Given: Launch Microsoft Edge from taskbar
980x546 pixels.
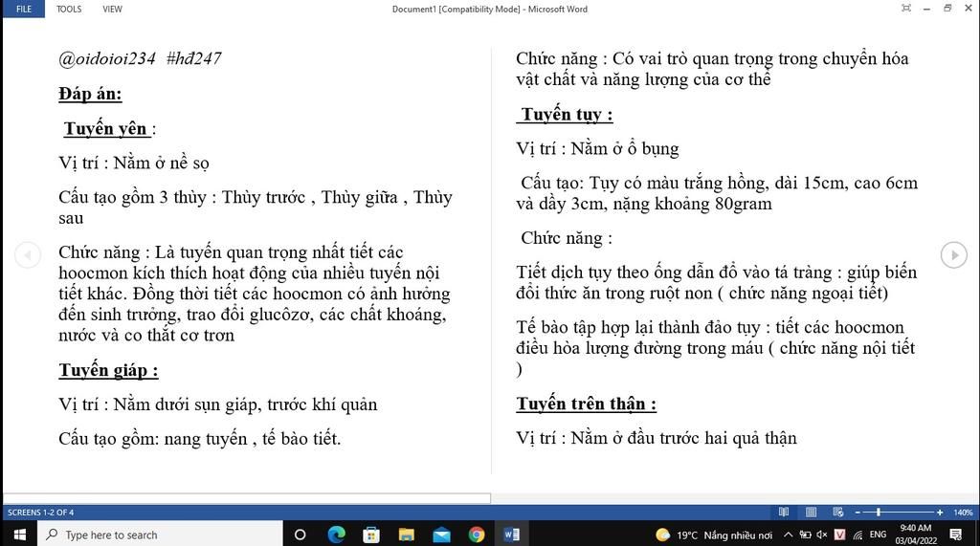Looking at the screenshot, I should click(x=336, y=535).
